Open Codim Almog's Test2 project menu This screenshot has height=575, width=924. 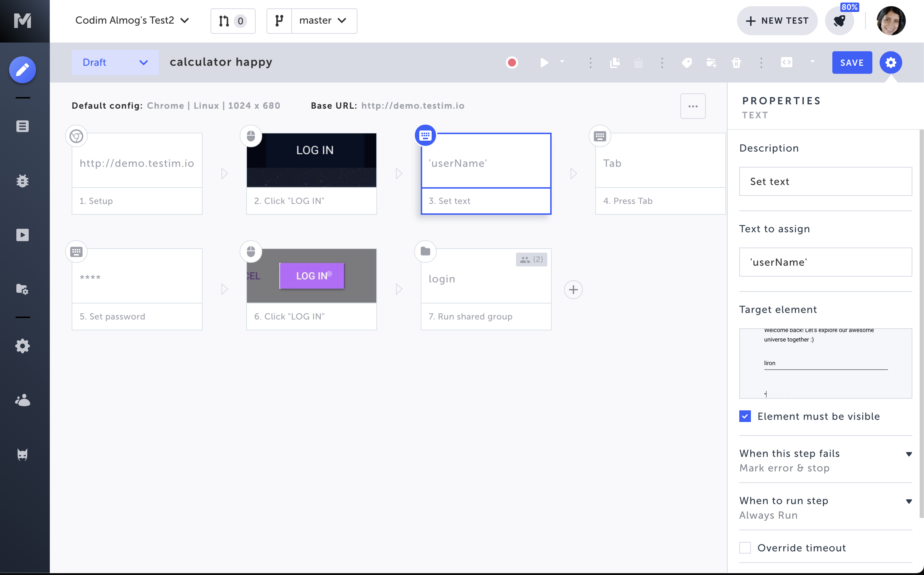tap(132, 20)
